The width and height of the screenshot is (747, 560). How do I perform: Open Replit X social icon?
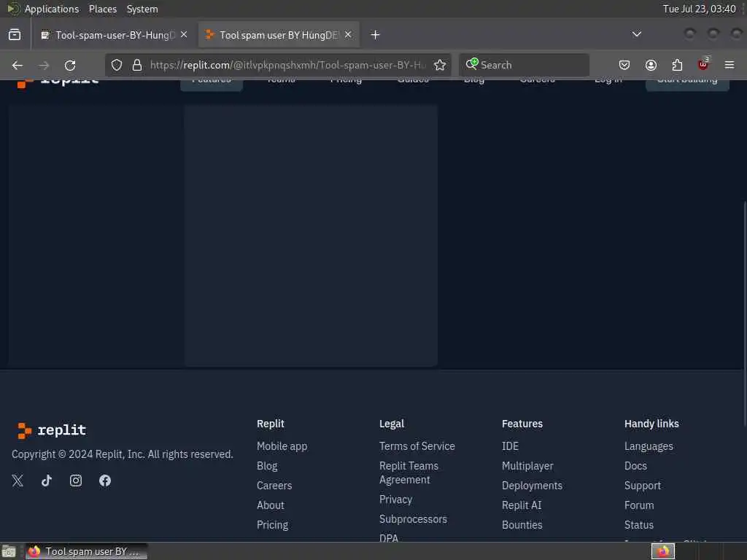[18, 481]
